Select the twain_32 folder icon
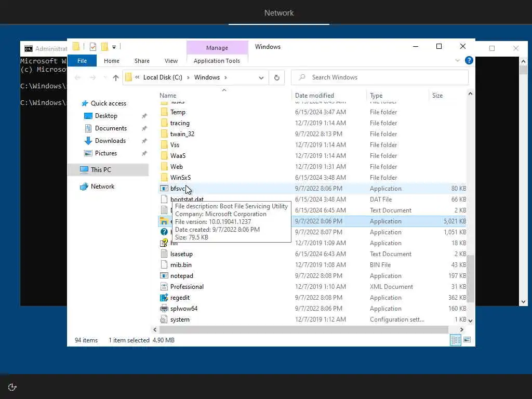 click(x=164, y=134)
